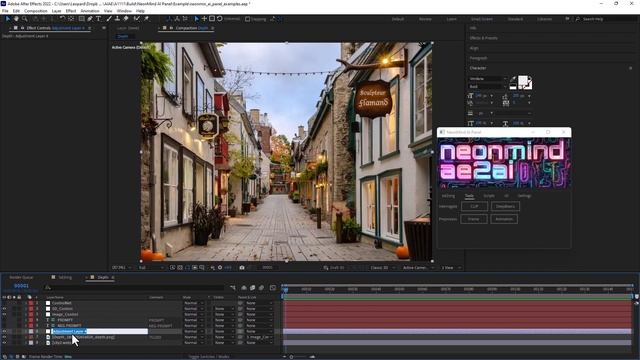This screenshot has height=360, width=640.
Task: Hide the depth image layer eye
Action: [x=4, y=337]
